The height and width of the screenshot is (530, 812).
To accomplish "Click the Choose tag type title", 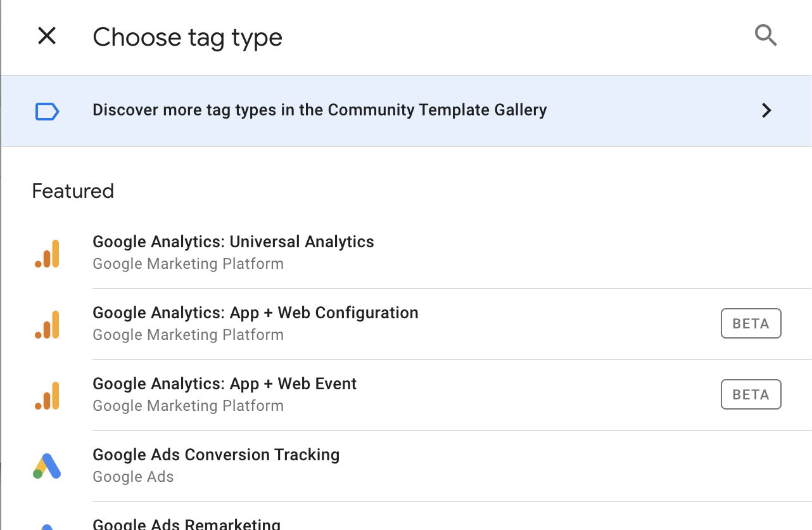I will coord(187,37).
